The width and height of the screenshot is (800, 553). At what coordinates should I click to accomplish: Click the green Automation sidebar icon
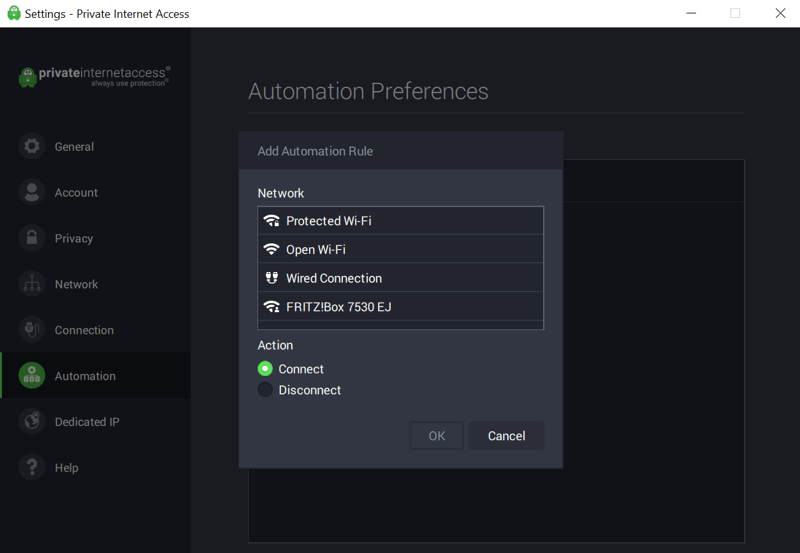(x=32, y=375)
